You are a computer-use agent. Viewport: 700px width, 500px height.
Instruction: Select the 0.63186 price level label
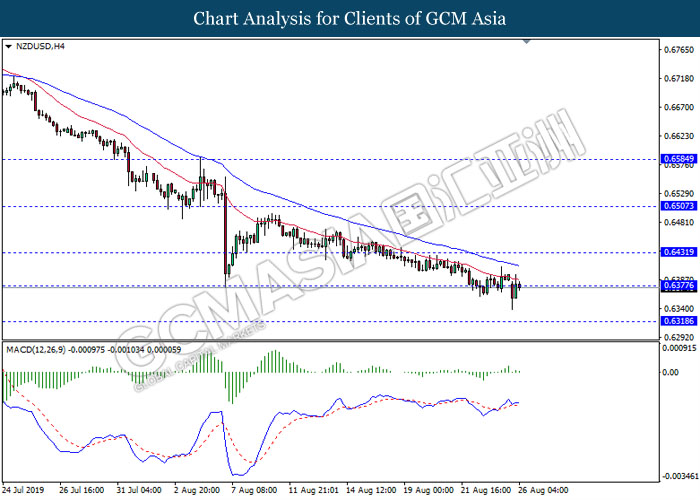pyautogui.click(x=679, y=321)
